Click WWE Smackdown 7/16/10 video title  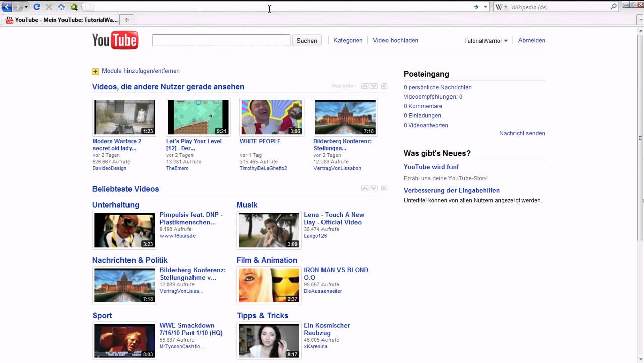[191, 329]
